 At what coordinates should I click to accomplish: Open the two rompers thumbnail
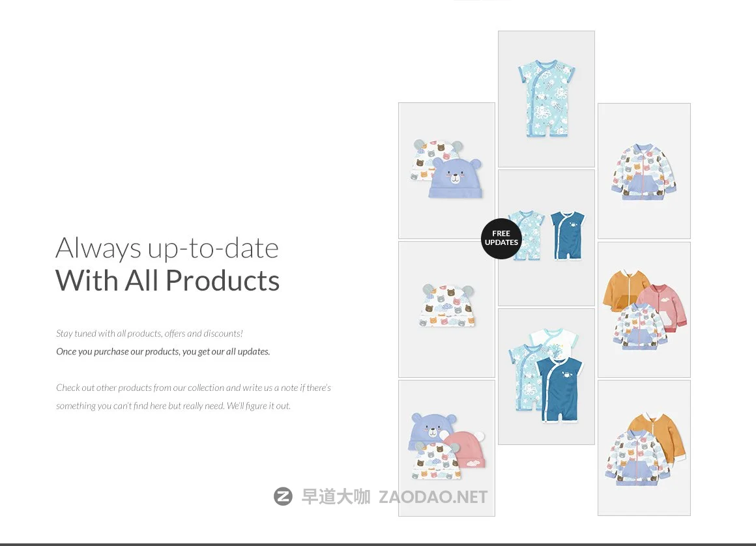(546, 238)
